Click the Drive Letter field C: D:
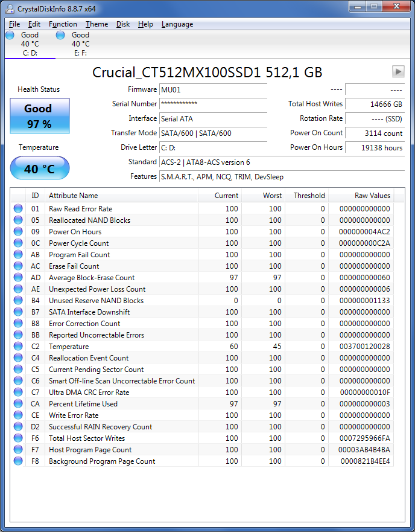415x532 pixels. click(214, 147)
